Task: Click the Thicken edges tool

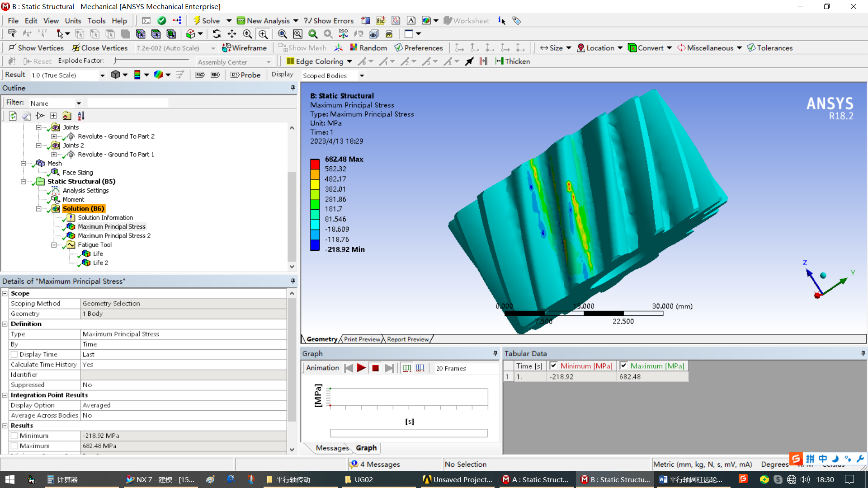Action: pos(513,61)
